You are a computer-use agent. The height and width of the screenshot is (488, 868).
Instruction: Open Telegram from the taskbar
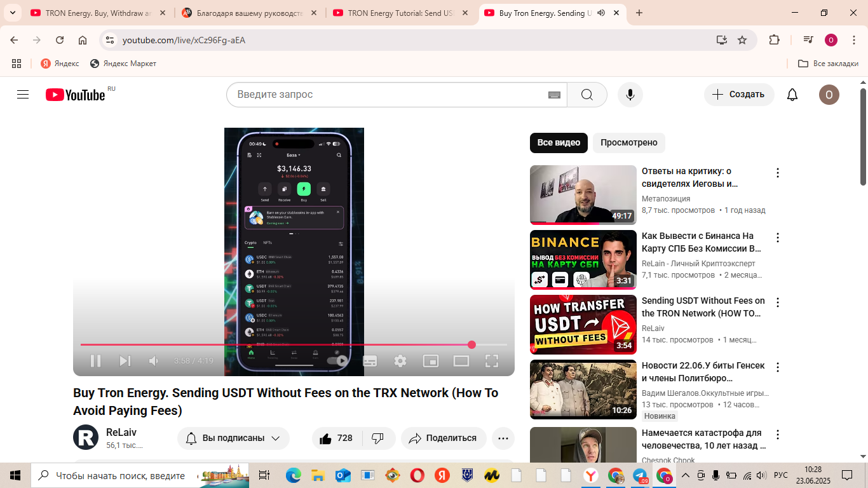click(640, 475)
